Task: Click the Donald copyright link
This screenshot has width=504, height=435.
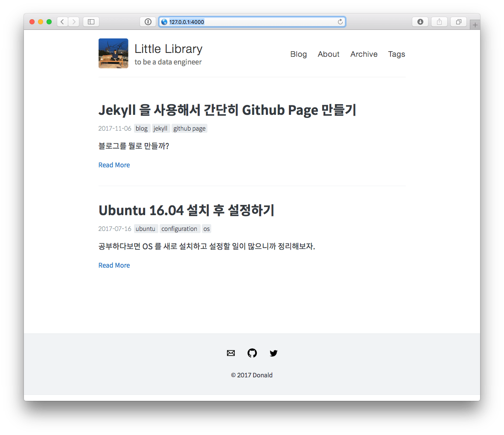Action: (x=262, y=375)
